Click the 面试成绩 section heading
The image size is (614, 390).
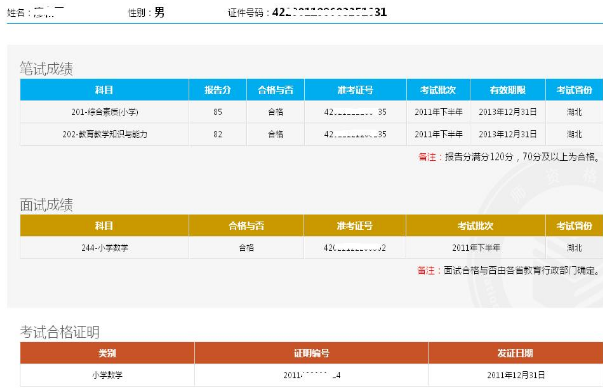[46, 204]
